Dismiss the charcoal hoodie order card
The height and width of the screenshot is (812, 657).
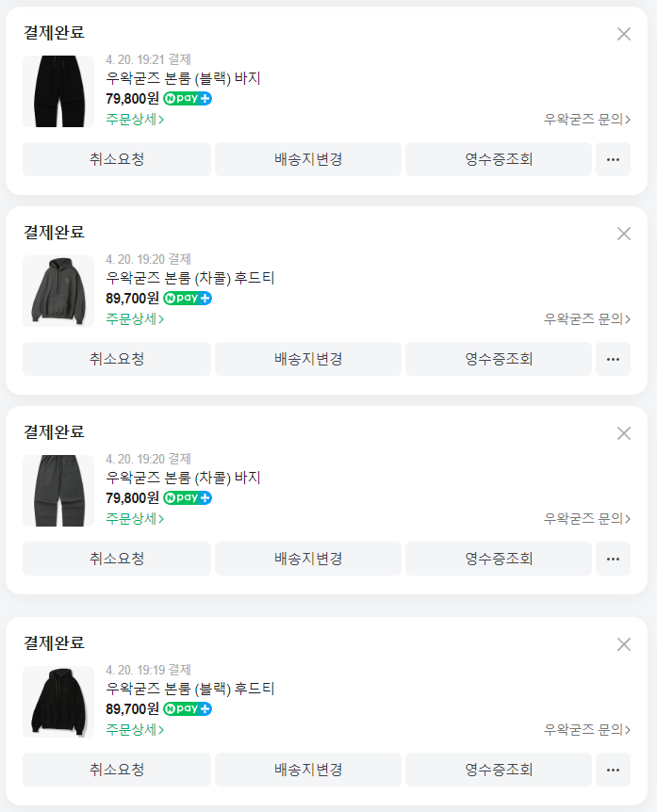pyautogui.click(x=623, y=234)
